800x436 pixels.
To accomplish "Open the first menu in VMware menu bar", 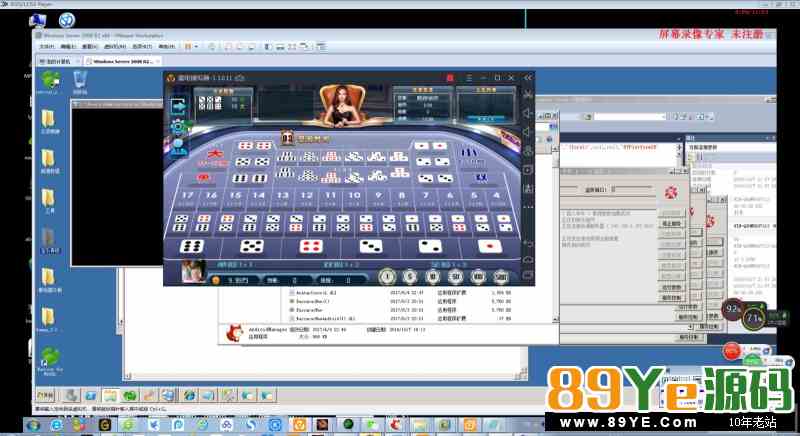I will pos(46,46).
